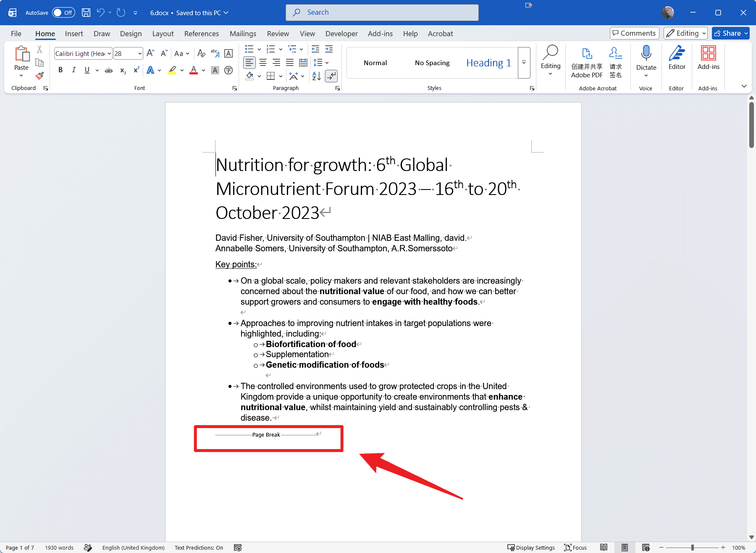Open the Change Case Aa dropdown
This screenshot has height=553, width=756.
(x=182, y=53)
